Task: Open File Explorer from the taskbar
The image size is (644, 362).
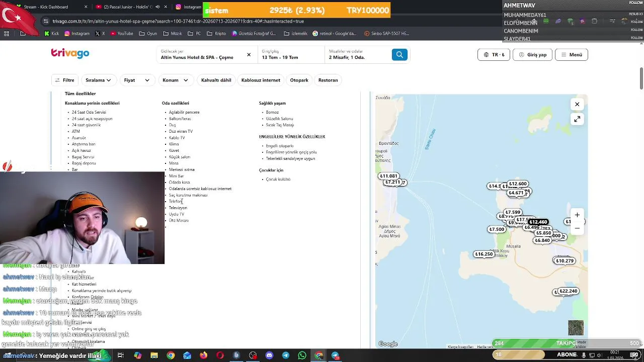Action: 154,355
